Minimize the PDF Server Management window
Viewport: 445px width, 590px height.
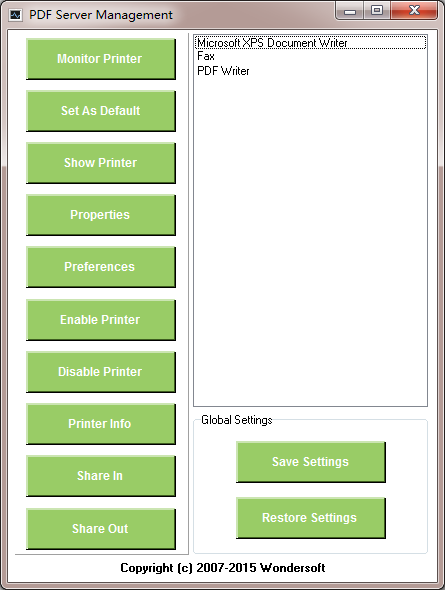click(350, 11)
